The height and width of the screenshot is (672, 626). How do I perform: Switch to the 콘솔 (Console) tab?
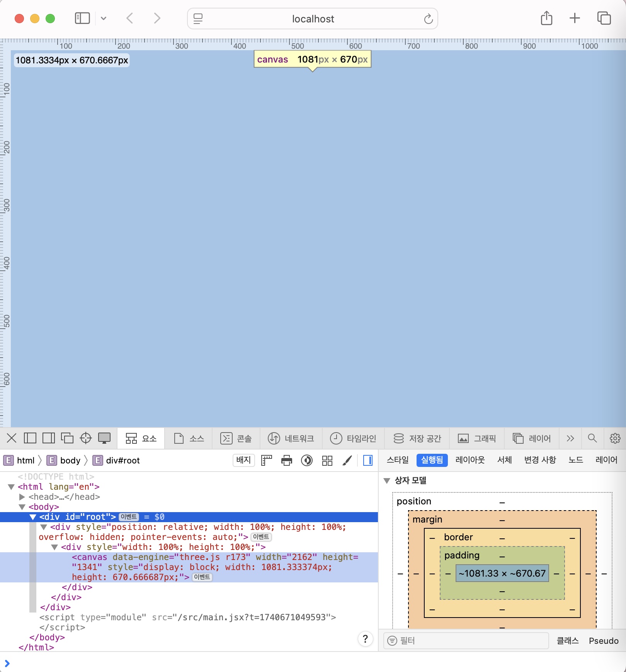tap(236, 438)
